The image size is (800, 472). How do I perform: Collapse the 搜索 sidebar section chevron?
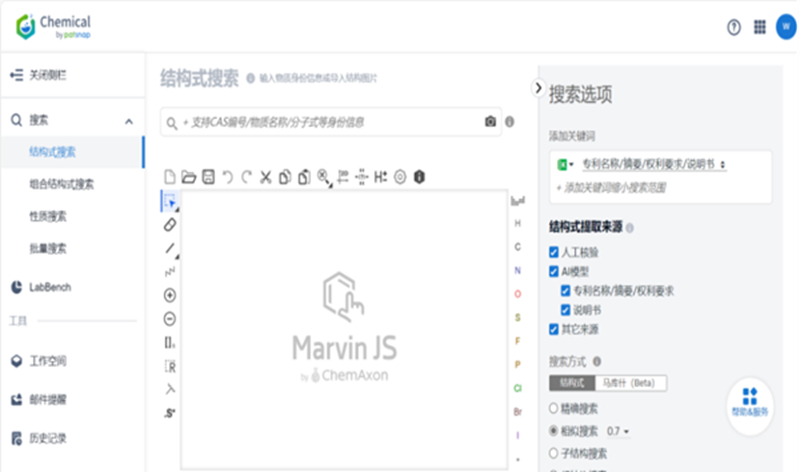click(x=129, y=121)
